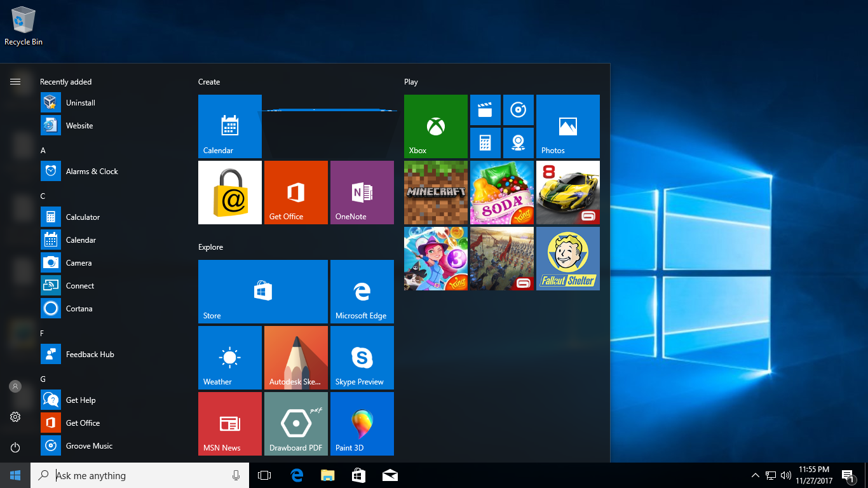
Task: Launch the Fallout Shelter tile
Action: [x=568, y=259]
